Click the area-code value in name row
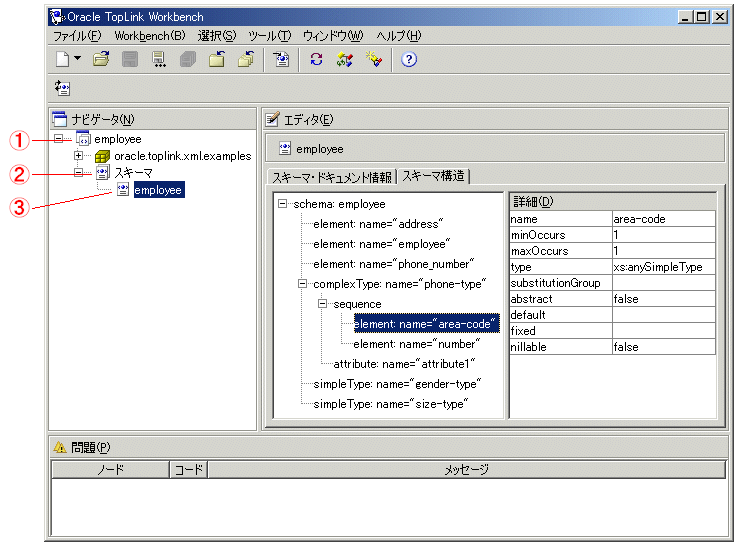This screenshot has width=736, height=545. [x=663, y=219]
